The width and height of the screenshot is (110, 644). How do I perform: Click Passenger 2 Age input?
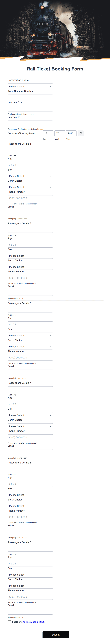(30, 245)
